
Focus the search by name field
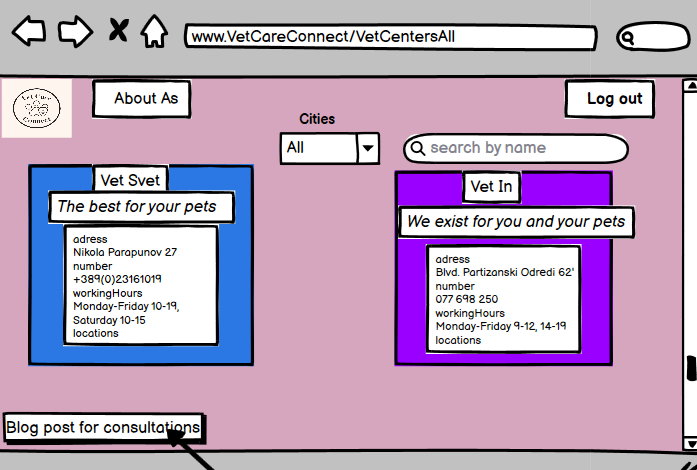525,148
